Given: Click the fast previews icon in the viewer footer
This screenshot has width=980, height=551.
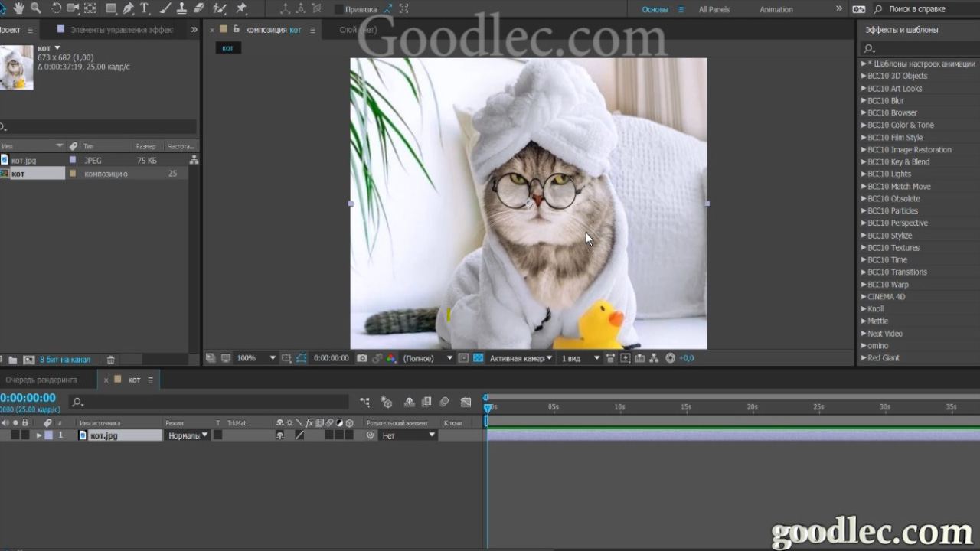Looking at the screenshot, I should [x=625, y=358].
